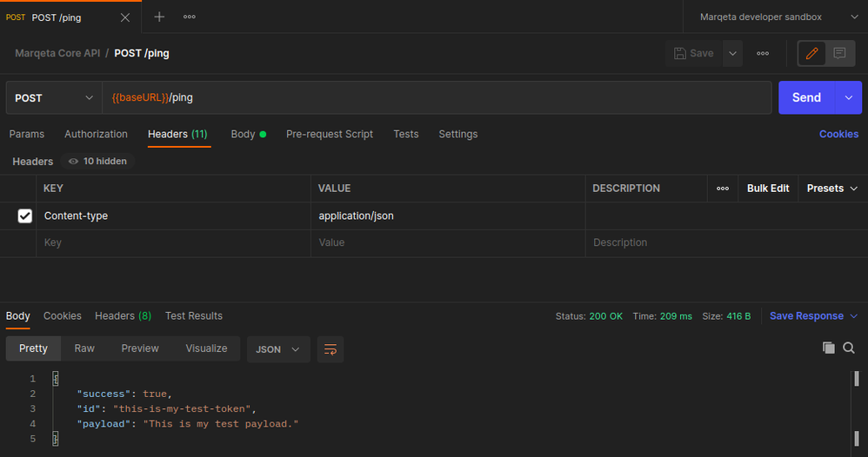Viewport: 868px width, 457px height.
Task: Open the JSON format dropdown
Action: [278, 349]
